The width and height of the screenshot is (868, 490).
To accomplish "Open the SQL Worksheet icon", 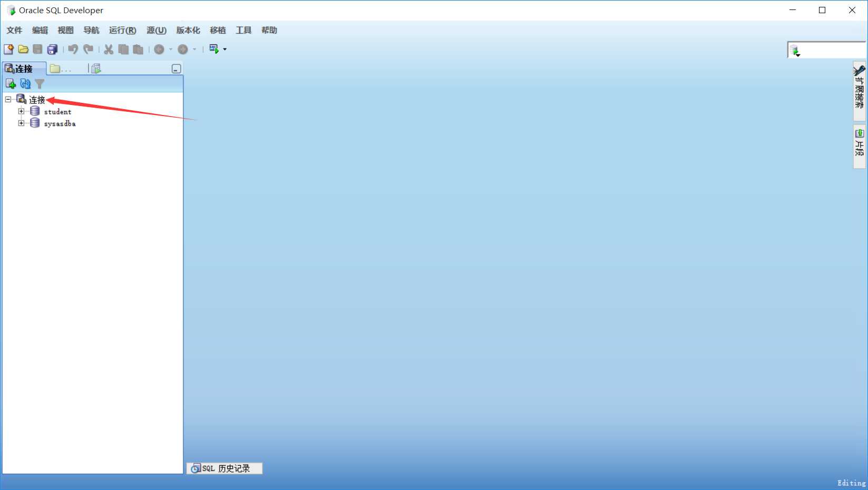I will [x=214, y=49].
